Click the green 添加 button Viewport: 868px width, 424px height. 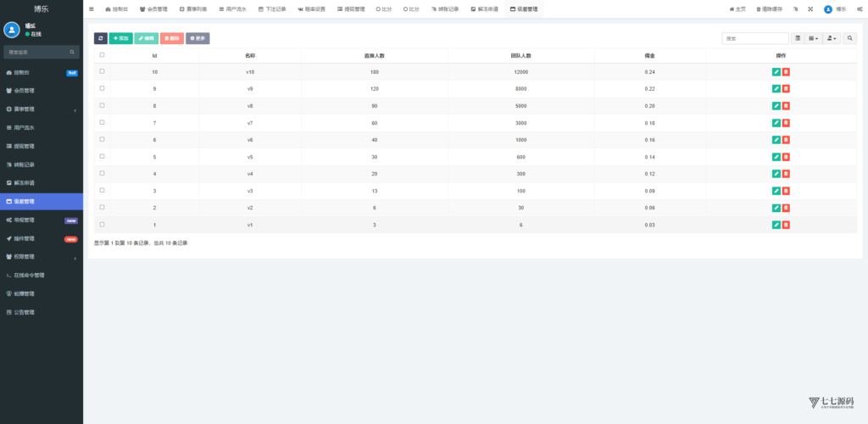120,38
